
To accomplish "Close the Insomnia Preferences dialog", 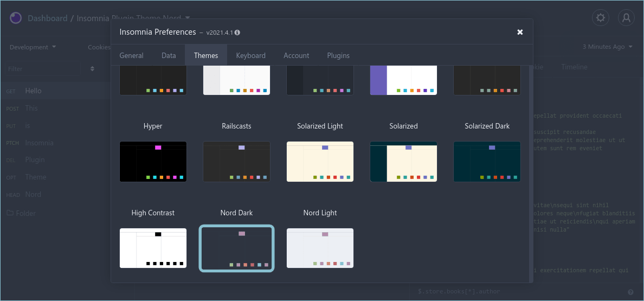I will pos(520,32).
